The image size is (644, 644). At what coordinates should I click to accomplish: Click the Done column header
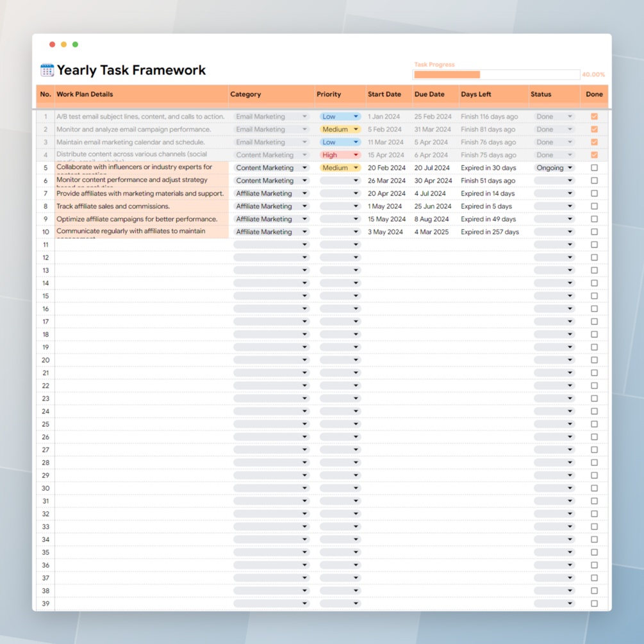coord(594,94)
